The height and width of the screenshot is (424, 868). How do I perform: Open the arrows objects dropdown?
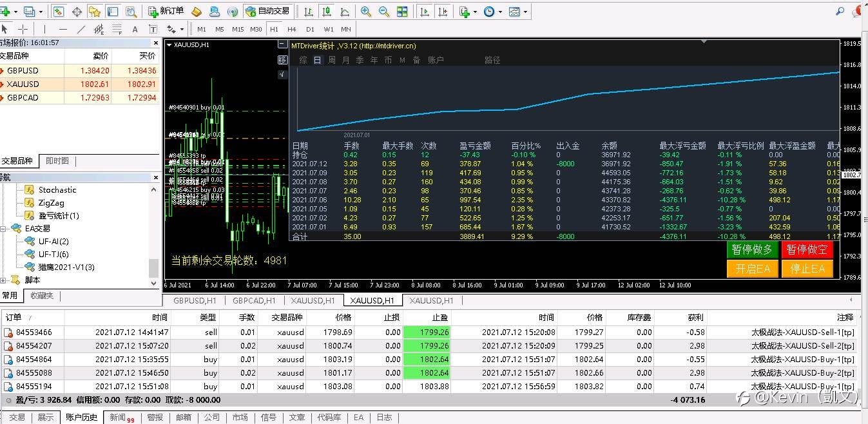(175, 29)
